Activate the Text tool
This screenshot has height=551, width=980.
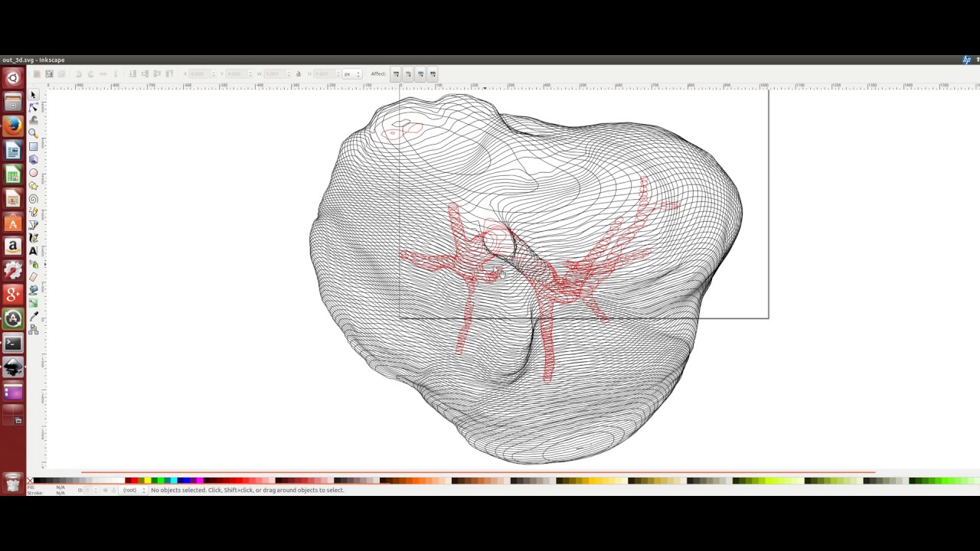click(33, 251)
